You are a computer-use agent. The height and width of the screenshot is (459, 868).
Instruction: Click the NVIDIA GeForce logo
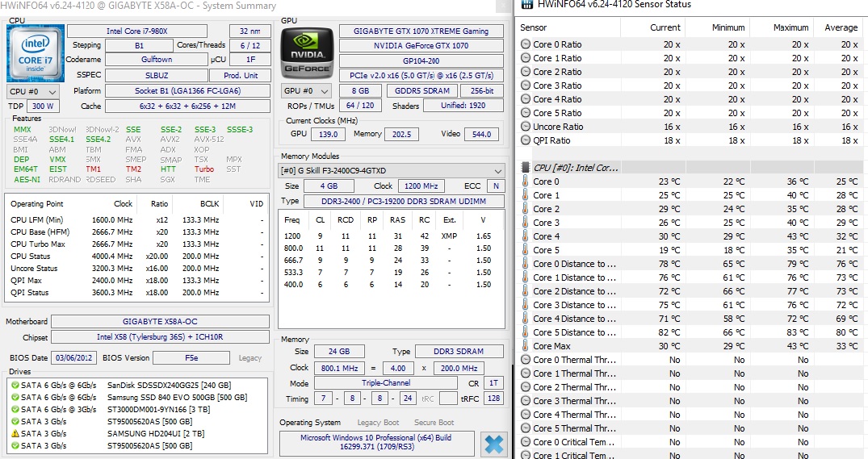[308, 54]
